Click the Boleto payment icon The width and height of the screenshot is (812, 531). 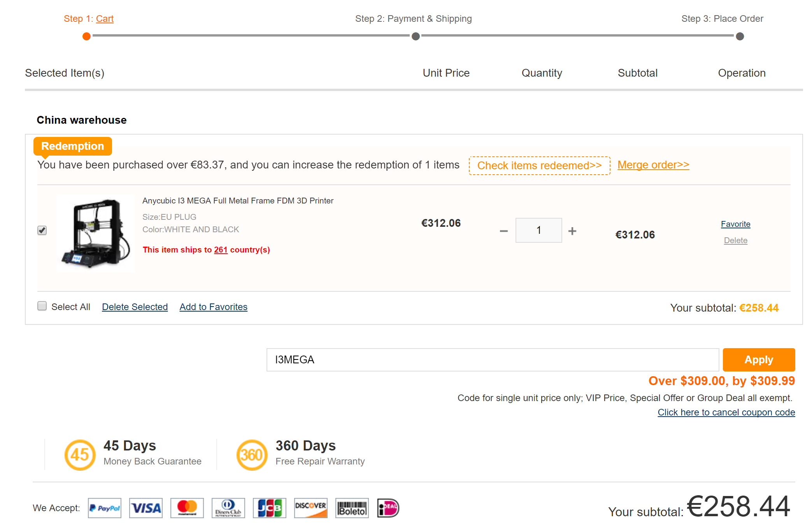(352, 508)
